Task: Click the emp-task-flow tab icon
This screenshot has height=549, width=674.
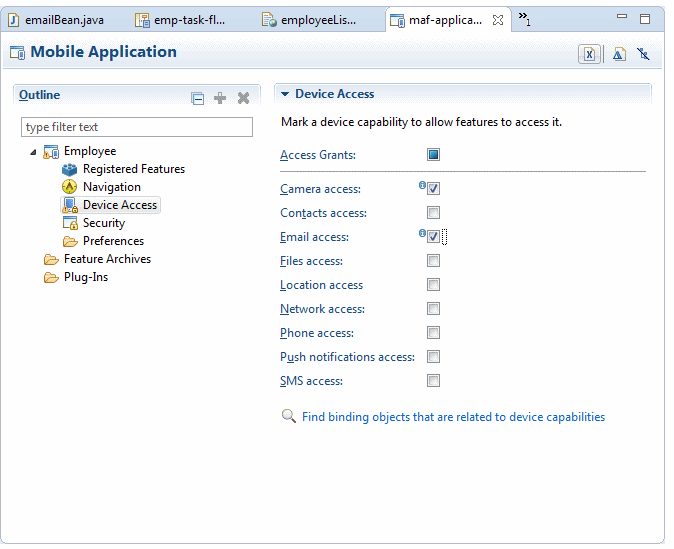Action: tap(142, 20)
